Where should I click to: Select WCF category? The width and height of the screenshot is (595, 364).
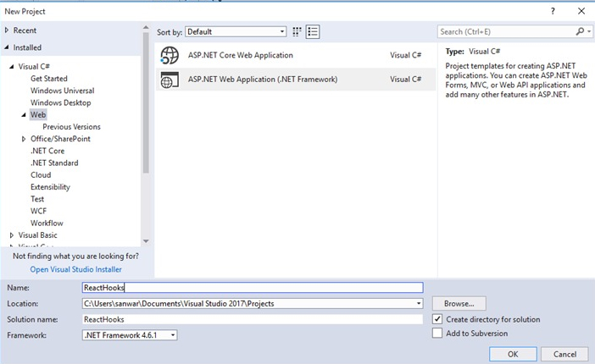38,211
